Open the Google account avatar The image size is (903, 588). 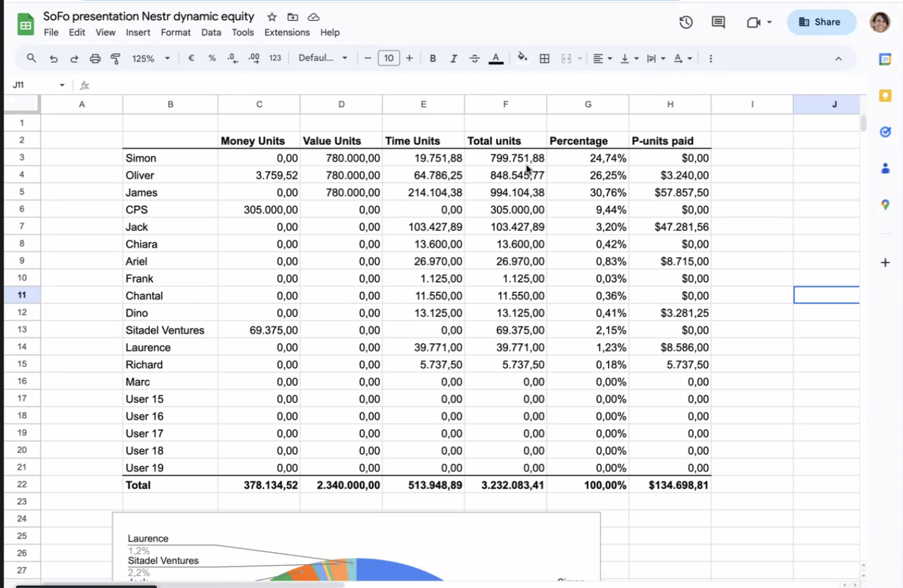coord(880,22)
